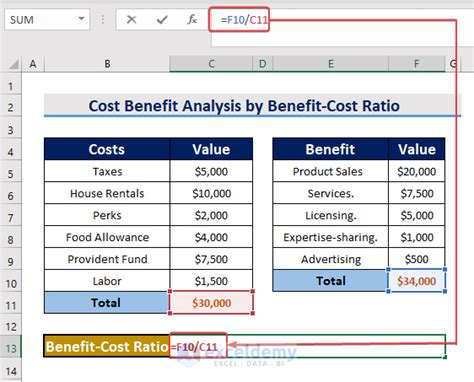The height and width of the screenshot is (382, 474).
Task: Select column C header
Action: 211,64
